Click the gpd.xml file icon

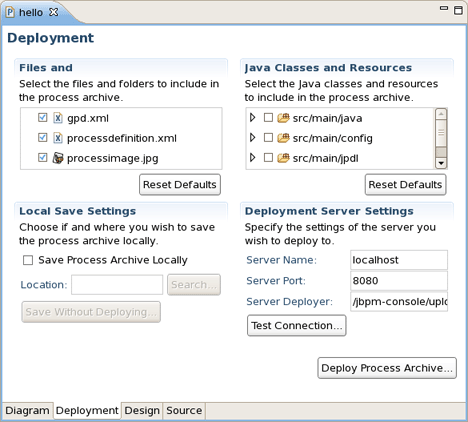[x=58, y=118]
